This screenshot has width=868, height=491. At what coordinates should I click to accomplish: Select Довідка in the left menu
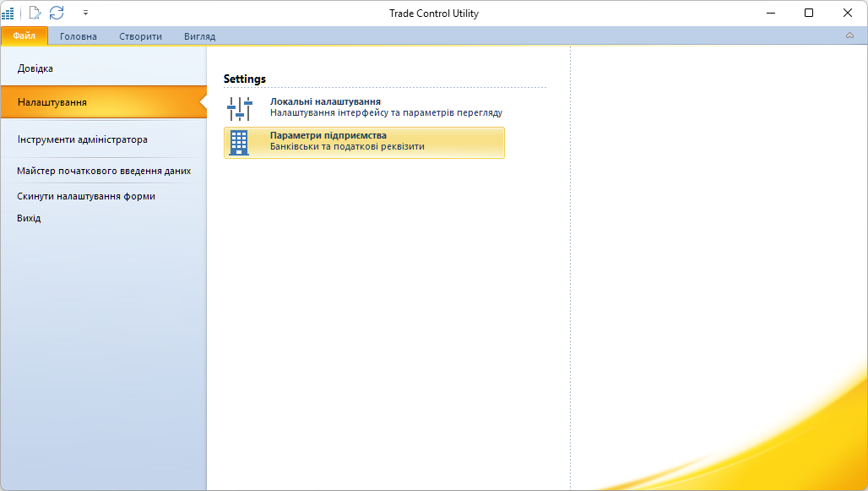[x=35, y=68]
